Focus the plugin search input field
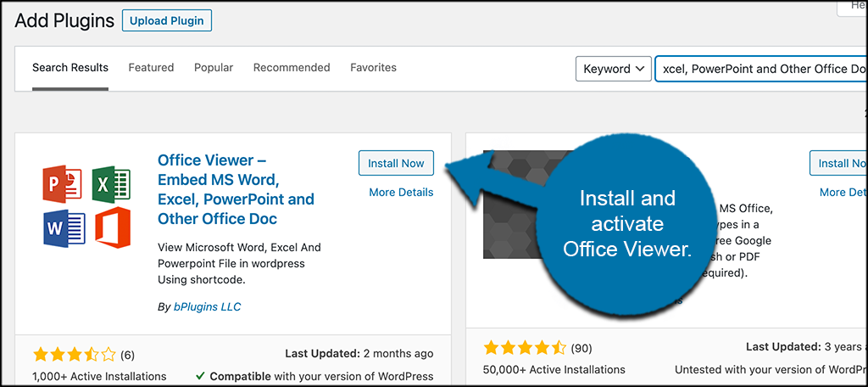 761,69
